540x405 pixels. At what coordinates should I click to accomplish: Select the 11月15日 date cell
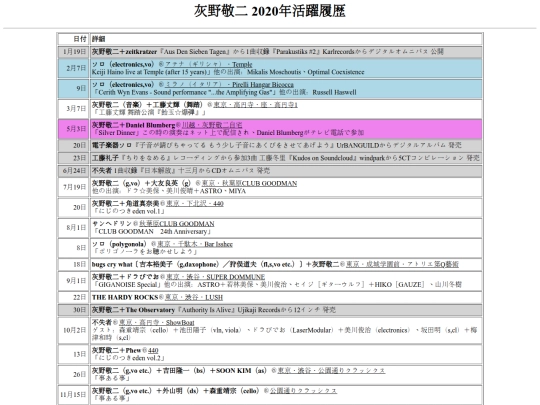[x=74, y=395]
